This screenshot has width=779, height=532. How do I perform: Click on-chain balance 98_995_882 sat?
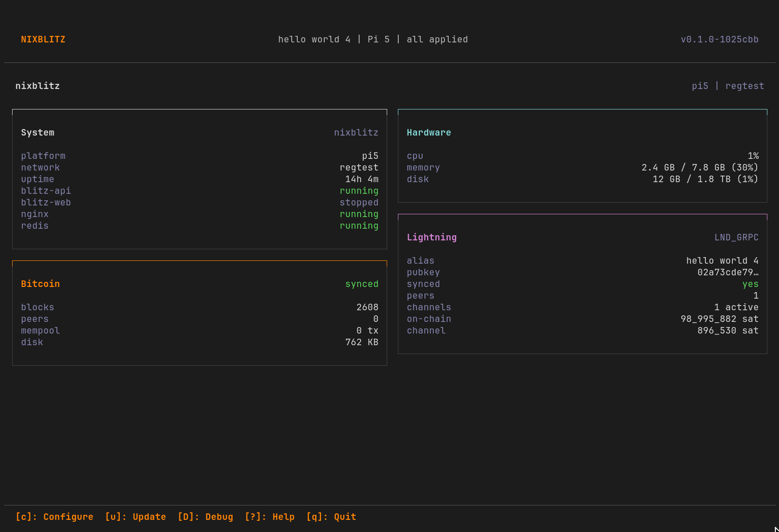point(720,319)
